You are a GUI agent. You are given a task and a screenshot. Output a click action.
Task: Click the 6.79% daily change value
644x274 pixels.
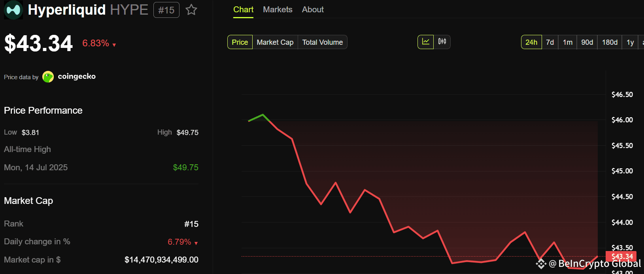[179, 242]
